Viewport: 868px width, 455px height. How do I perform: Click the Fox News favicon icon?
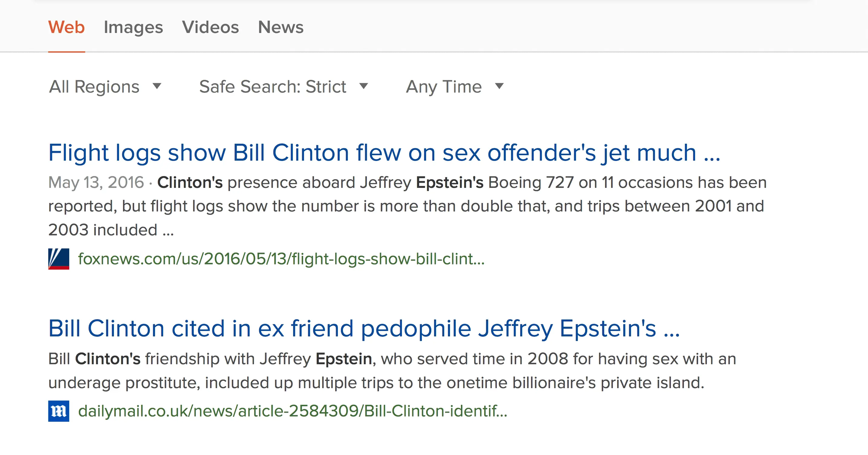(x=59, y=259)
